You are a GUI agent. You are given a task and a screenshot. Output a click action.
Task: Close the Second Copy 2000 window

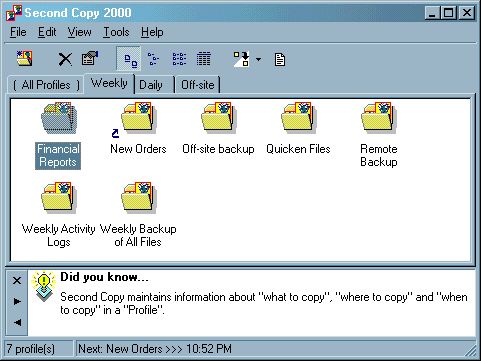467,13
